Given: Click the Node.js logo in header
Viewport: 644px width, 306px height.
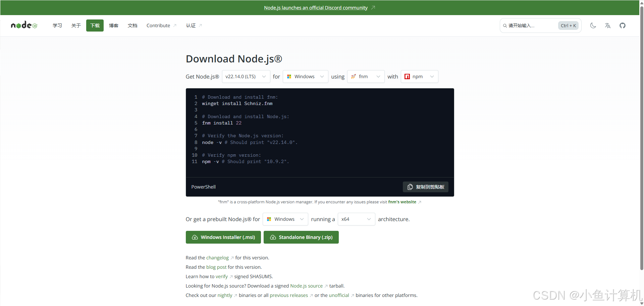Looking at the screenshot, I should click(24, 25).
